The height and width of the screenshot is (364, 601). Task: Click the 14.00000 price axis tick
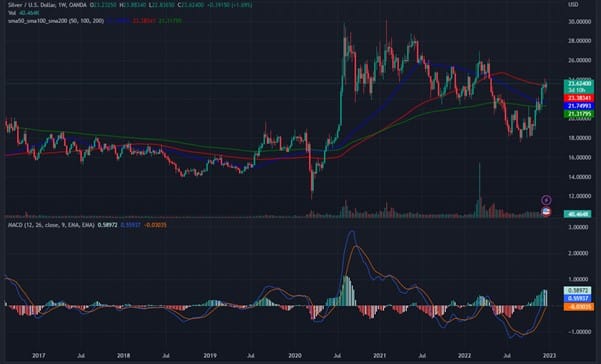580,177
